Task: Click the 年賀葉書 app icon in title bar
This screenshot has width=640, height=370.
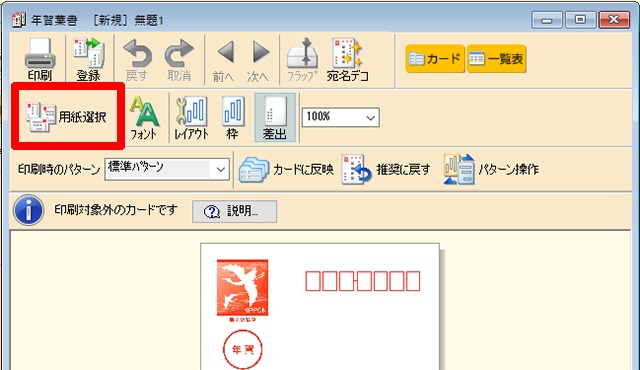Action: tap(19, 20)
